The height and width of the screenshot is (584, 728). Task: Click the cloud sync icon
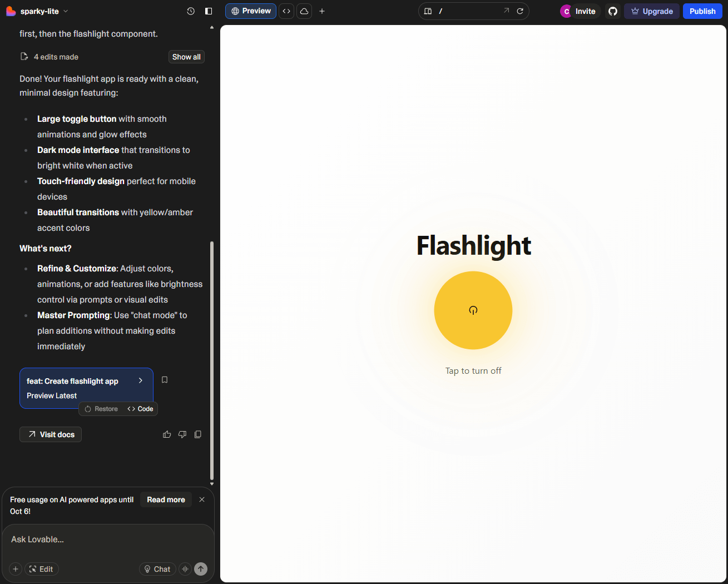tap(304, 11)
